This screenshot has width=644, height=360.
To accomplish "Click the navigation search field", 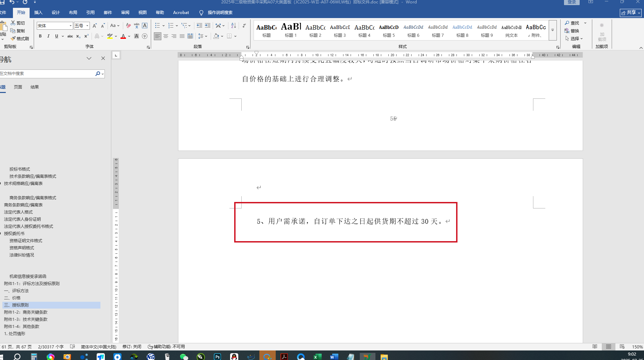I will coord(47,74).
